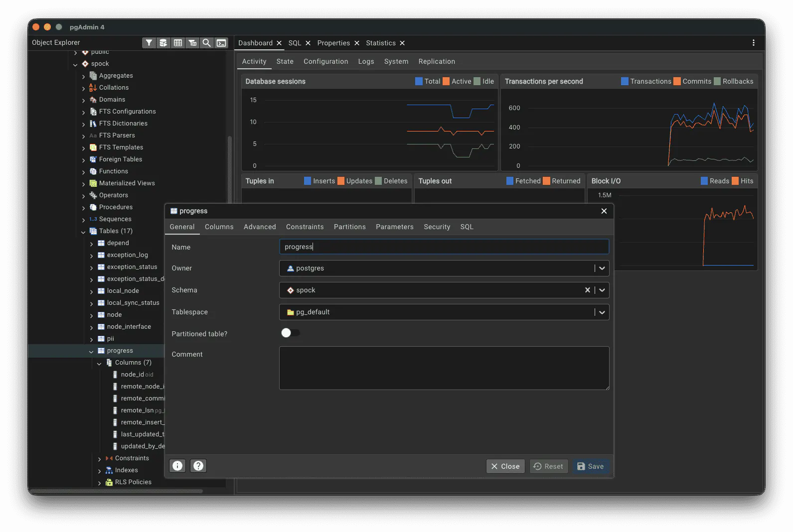Click the info icon in progress dialog

(x=177, y=466)
